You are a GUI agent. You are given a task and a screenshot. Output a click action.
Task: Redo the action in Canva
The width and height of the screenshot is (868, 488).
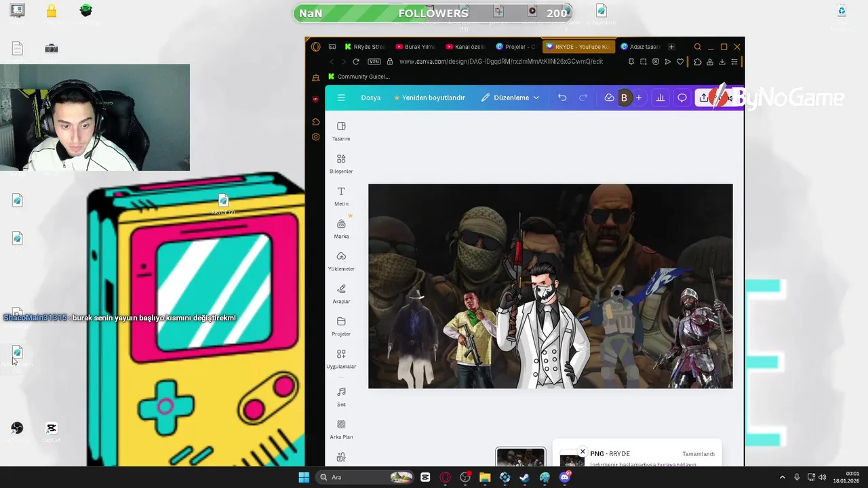[583, 98]
